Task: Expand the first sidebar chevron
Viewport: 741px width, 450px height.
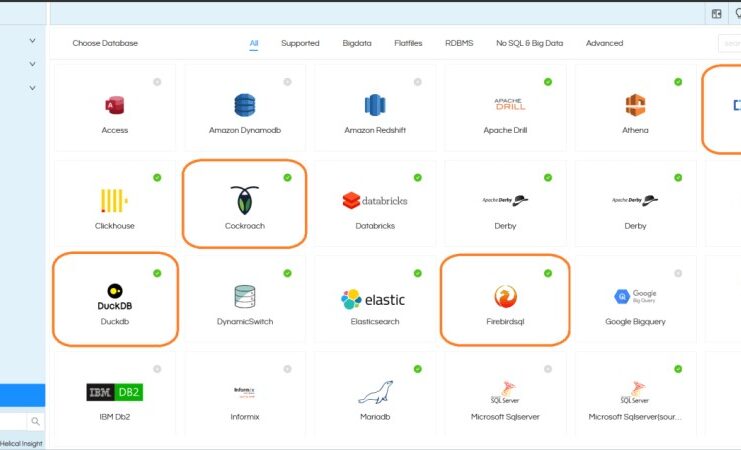Action: click(x=32, y=41)
